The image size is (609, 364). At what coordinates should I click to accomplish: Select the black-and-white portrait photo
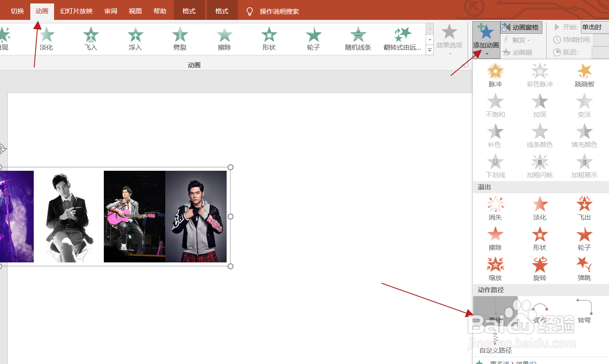point(69,217)
